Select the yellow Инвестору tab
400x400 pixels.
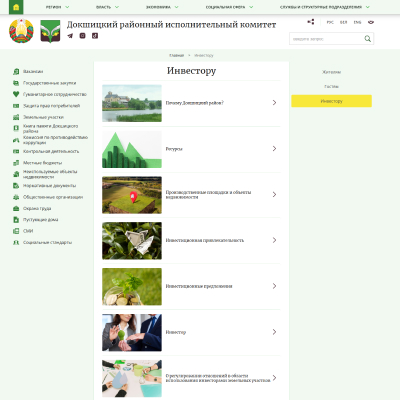[331, 101]
